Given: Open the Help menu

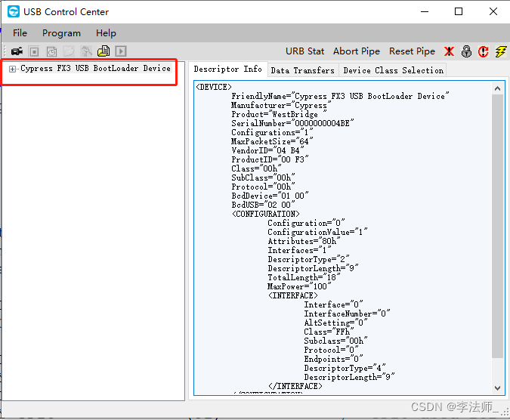Looking at the screenshot, I should (x=106, y=33).
